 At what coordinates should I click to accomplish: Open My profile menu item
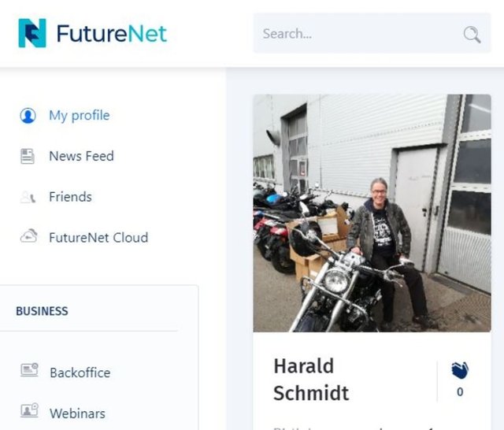(x=79, y=116)
